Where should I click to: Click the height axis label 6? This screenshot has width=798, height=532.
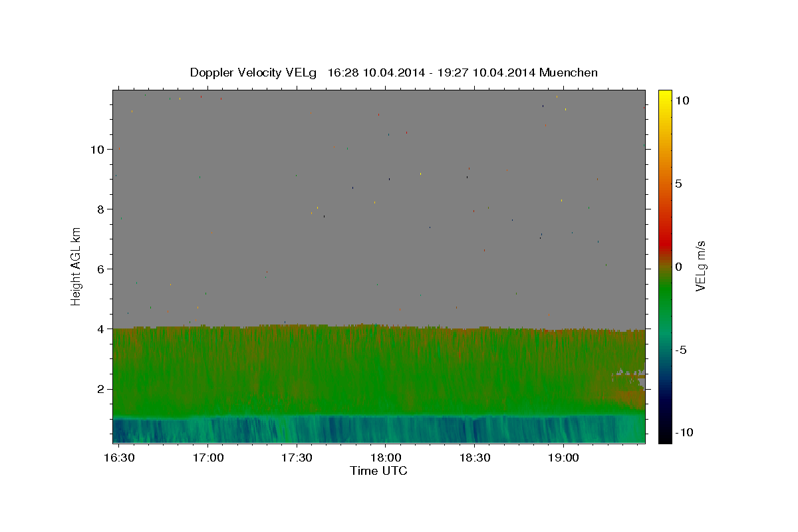(x=101, y=269)
